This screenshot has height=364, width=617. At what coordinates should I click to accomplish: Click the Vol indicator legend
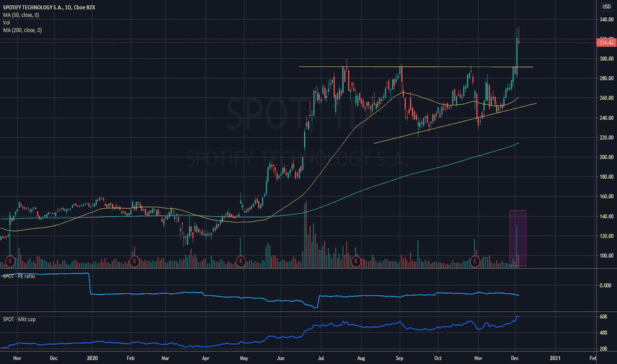pyautogui.click(x=7, y=23)
